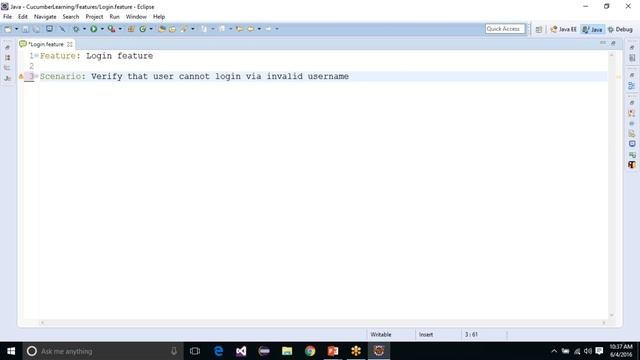Open the Back history dropdown arrow
This screenshot has width=640, height=360.
coord(259,29)
